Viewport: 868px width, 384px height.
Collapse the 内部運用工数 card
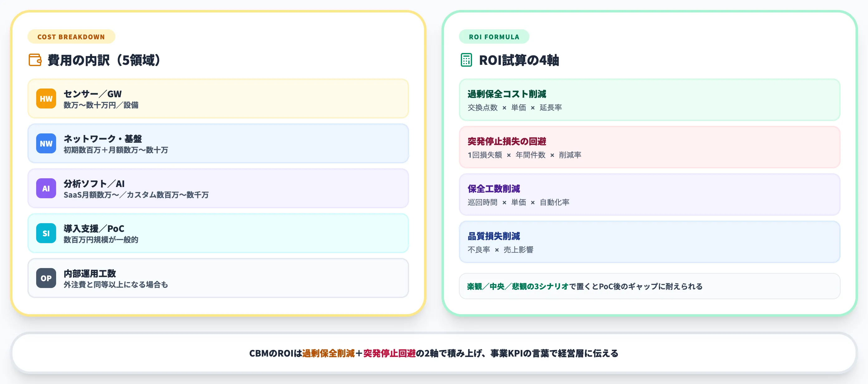coord(218,278)
